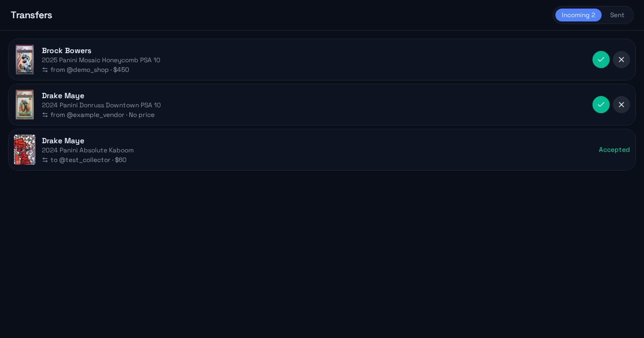The image size is (644, 338).
Task: Open the Drake Maye Downtown PSA card thumbnail
Action: tap(25, 105)
